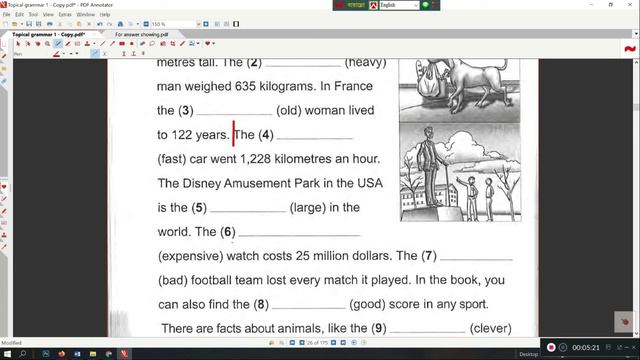Open the Snapshot camera tool

[163, 44]
